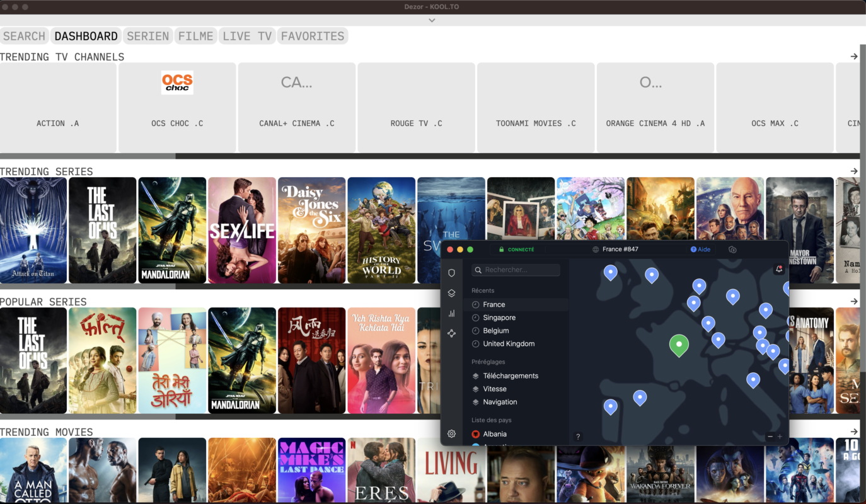This screenshot has height=504, width=866.
Task: Expand Trending Movies with right arrow
Action: coord(854,432)
